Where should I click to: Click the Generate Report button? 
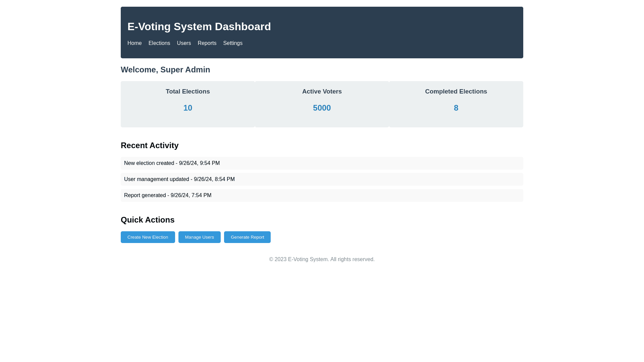(x=247, y=237)
